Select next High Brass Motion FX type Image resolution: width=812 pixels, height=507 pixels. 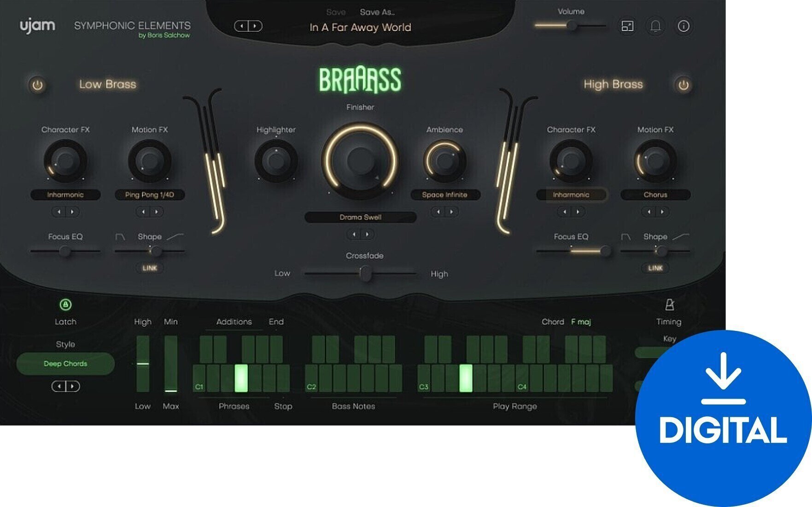coord(662,212)
